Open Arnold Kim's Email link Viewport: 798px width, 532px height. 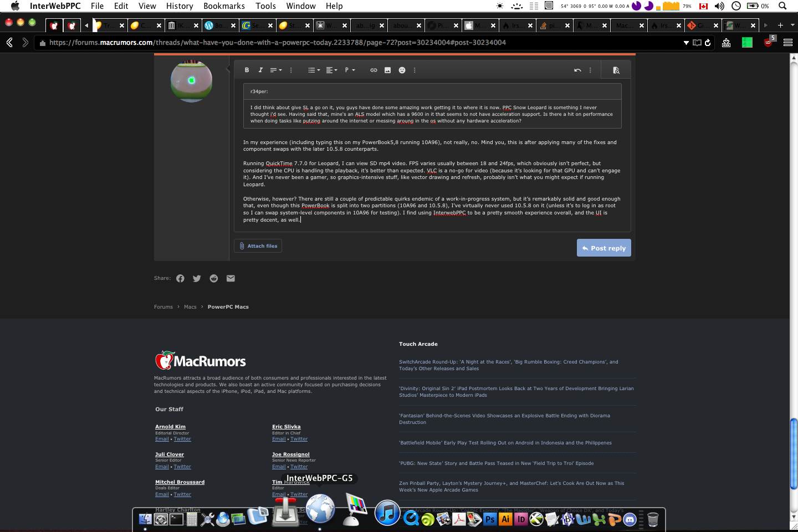pyautogui.click(x=162, y=439)
